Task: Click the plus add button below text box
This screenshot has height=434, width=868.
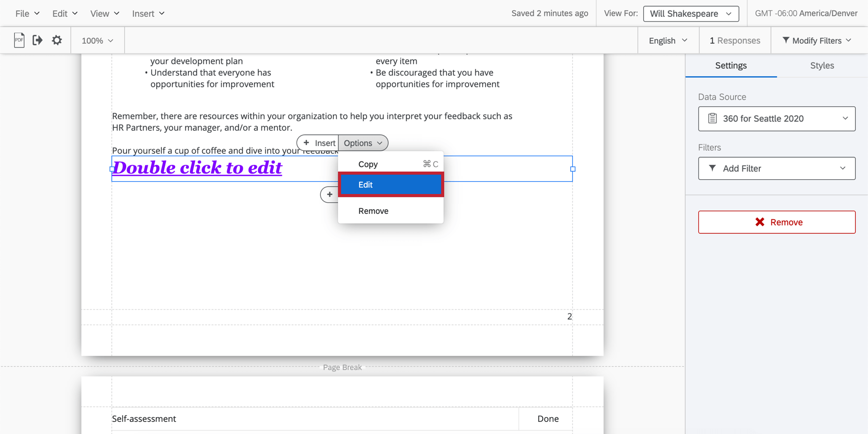Action: click(329, 195)
